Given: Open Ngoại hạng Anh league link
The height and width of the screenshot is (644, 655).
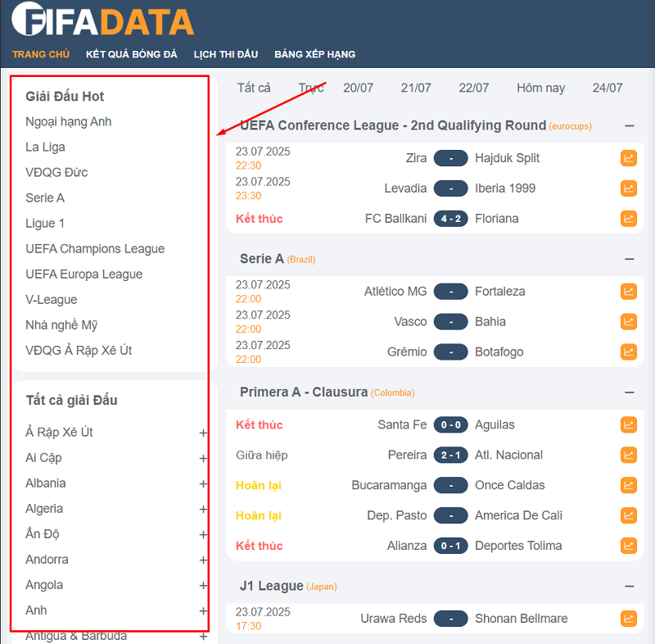Looking at the screenshot, I should click(x=69, y=121).
